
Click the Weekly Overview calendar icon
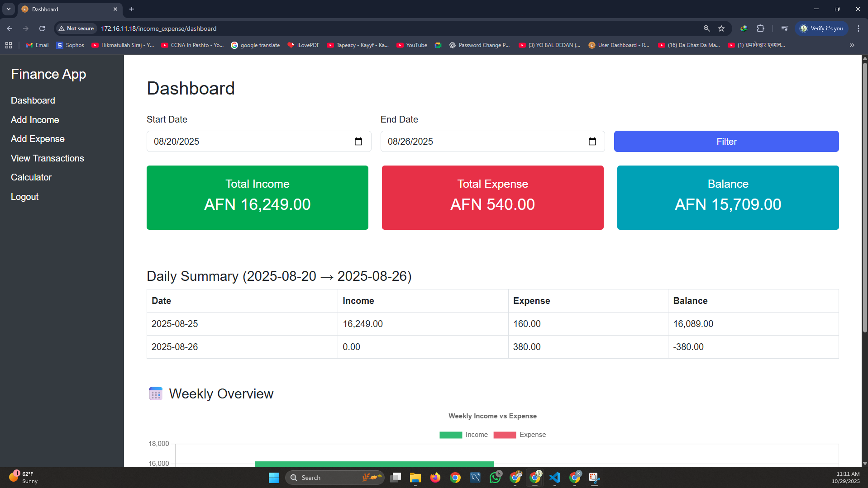(155, 393)
